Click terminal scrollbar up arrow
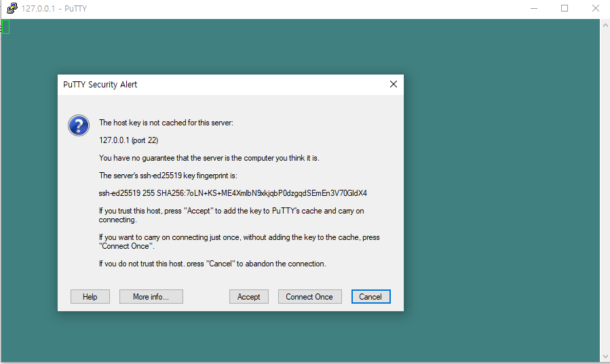Viewport: 610px width, 364px height. 605,25
